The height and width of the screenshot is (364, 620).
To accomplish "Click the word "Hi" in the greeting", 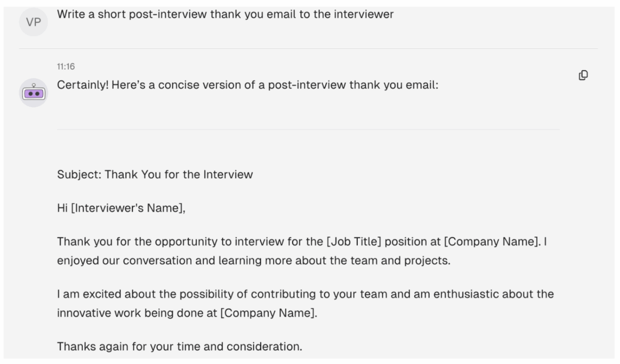I will 62,208.
